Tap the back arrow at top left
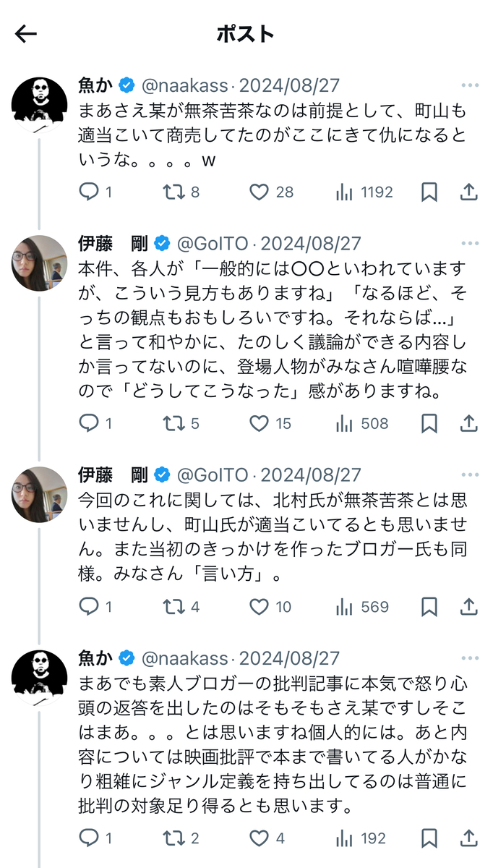The height and width of the screenshot is (868, 493). pyautogui.click(x=26, y=34)
